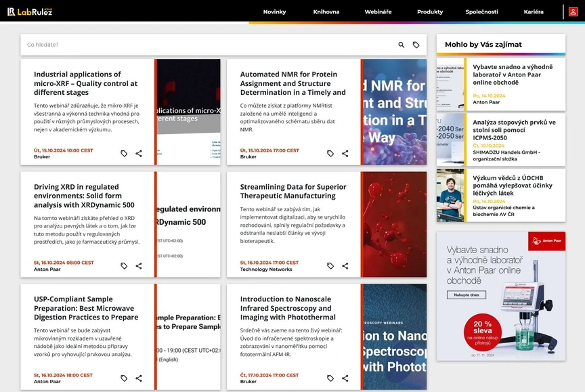Share the Driving XRD webinar card
The image size is (585, 392).
coord(139,266)
